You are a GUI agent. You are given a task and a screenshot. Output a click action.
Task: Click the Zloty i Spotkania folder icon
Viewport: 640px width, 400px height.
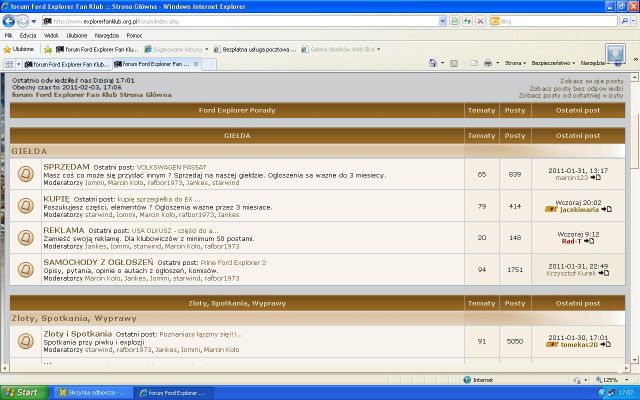[x=26, y=341]
